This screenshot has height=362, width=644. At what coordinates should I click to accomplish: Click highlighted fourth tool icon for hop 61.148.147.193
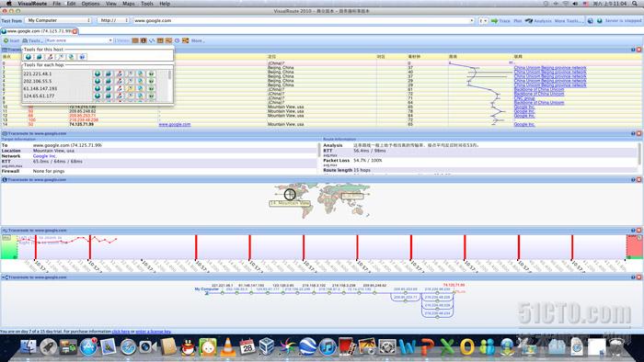click(x=130, y=88)
